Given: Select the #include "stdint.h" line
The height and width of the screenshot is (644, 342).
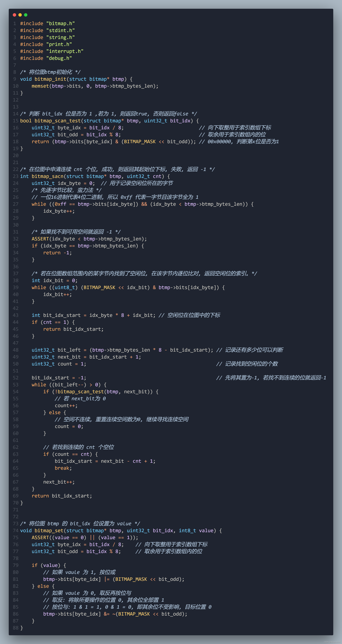Looking at the screenshot, I should pos(47,30).
